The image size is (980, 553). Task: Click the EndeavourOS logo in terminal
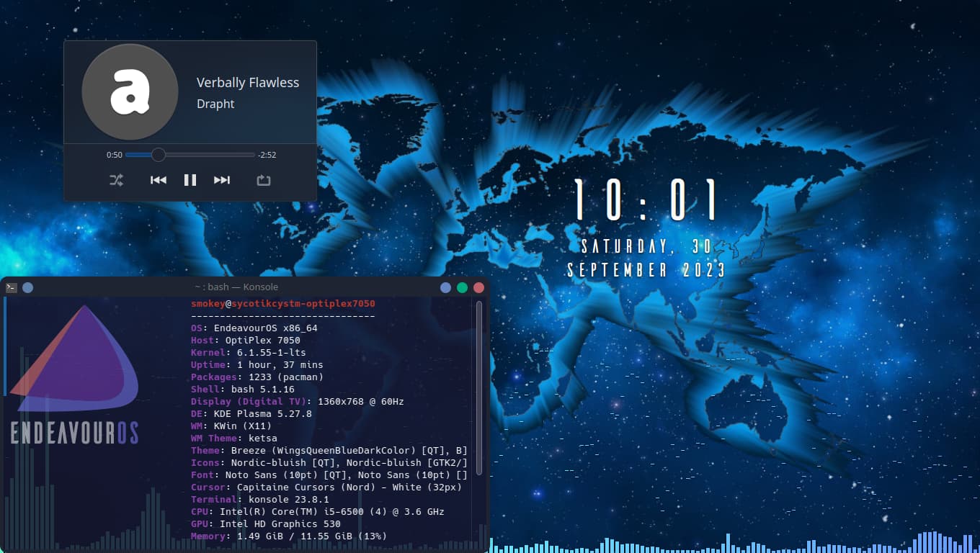point(76,374)
